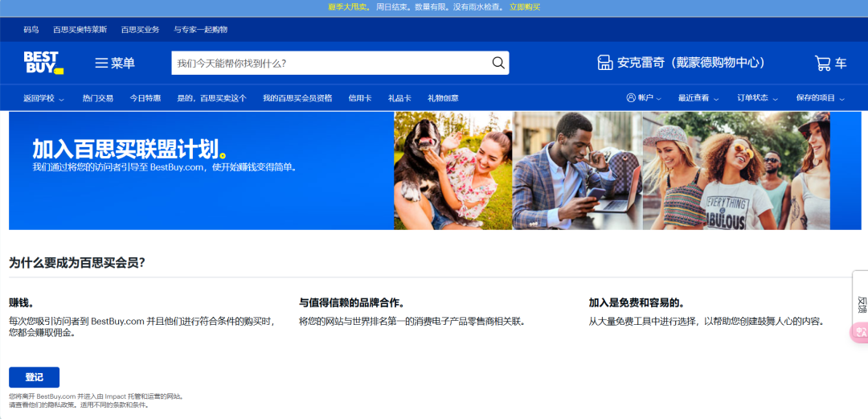868x419 pixels.
Task: Click the Impact 托管 disclaimer text
Action: pyautogui.click(x=96, y=401)
